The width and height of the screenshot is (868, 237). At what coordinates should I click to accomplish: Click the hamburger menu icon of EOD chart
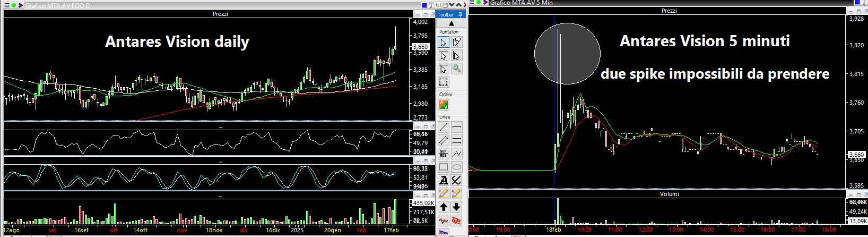click(x=6, y=5)
